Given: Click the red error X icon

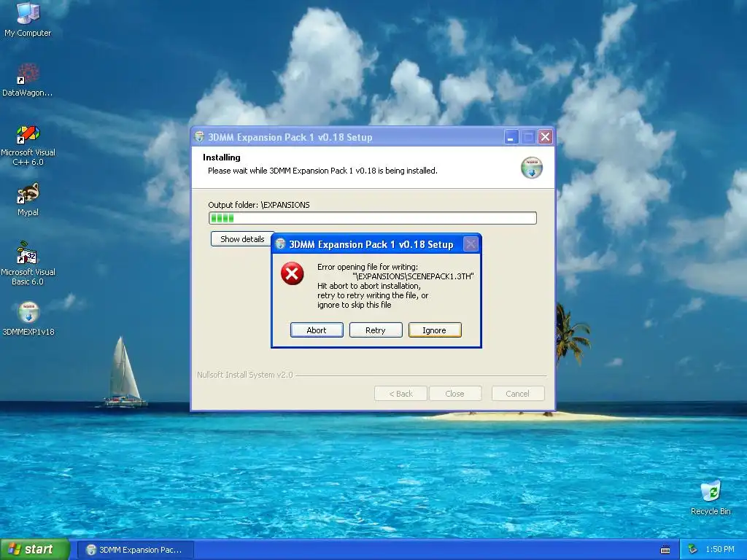Looking at the screenshot, I should [292, 273].
